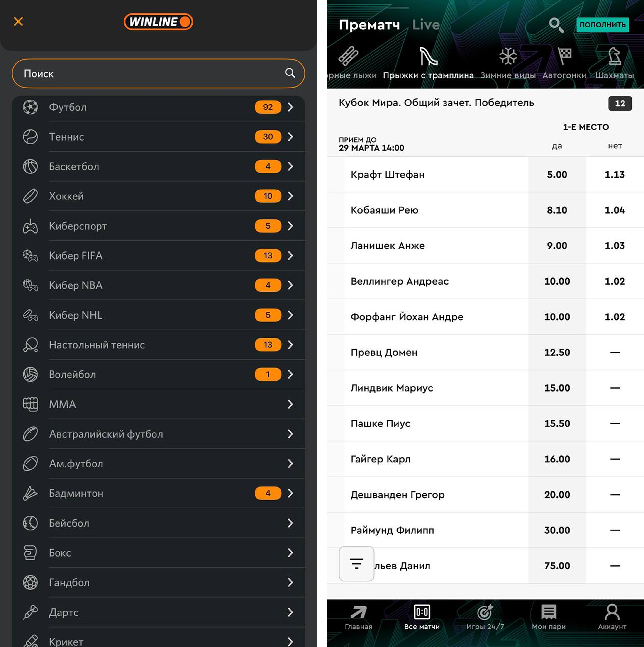Go to Мои пари in bottom bar
The image size is (644, 647).
(x=549, y=617)
